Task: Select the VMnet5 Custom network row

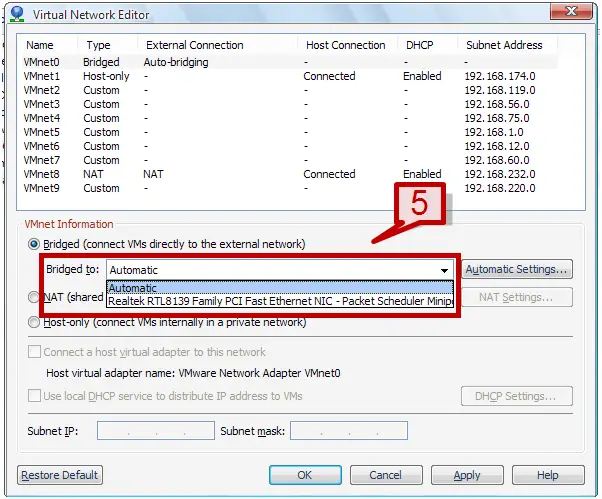Action: click(x=42, y=132)
